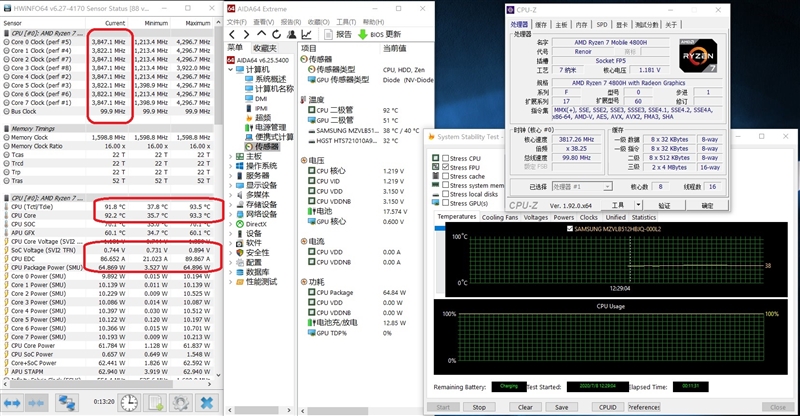Switch to CPU-Z SPD tab
Viewport: 800px width, 416px height.
pyautogui.click(x=602, y=25)
